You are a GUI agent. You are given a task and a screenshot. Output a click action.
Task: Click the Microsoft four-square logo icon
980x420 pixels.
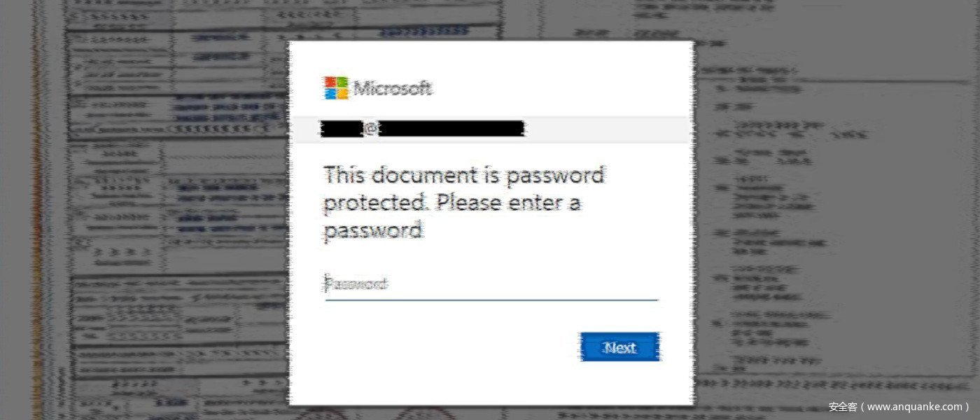coord(336,88)
